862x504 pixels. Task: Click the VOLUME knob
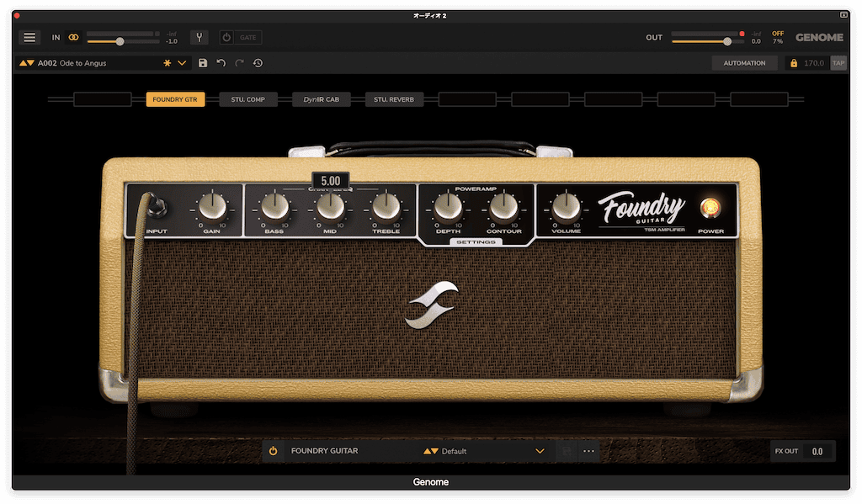567,207
